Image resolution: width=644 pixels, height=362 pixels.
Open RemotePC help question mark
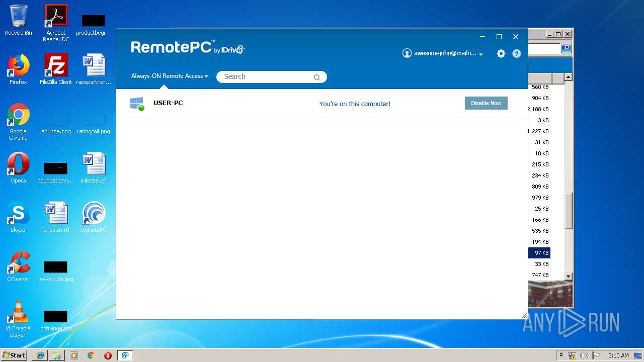[517, 53]
